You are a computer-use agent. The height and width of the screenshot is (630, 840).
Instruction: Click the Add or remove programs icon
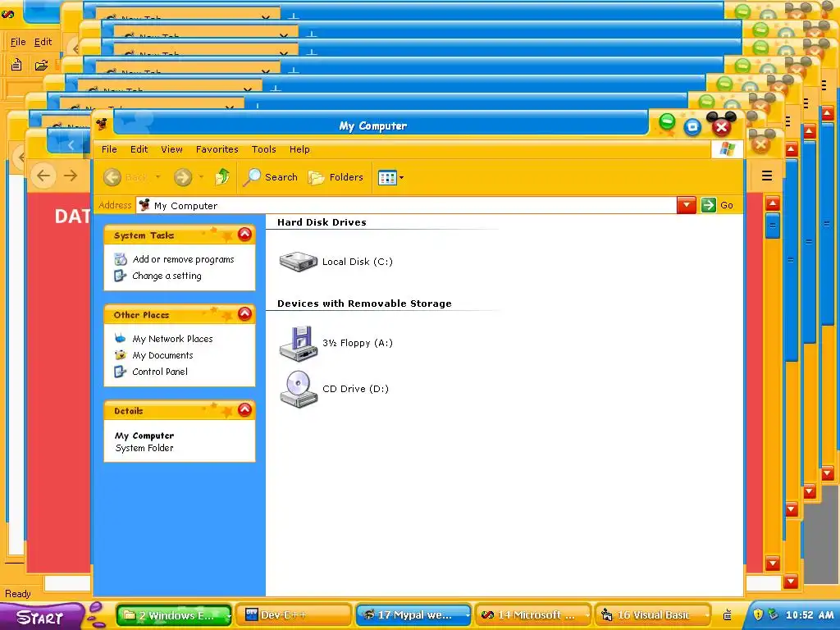coord(121,259)
